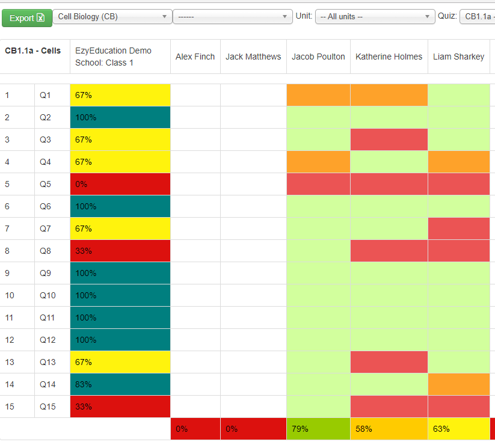Click the CB1.1a - Cells table heading
The image size is (495, 448).
33,51
